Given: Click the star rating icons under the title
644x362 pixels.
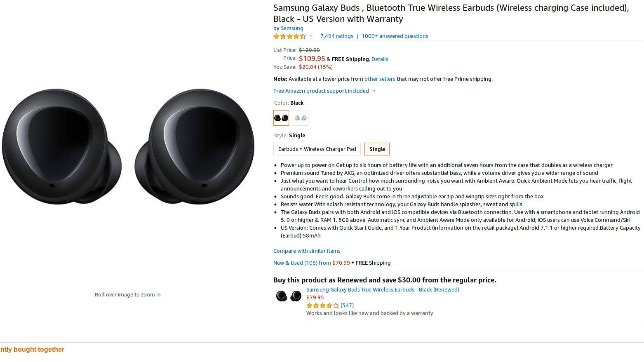Looking at the screenshot, I should (x=289, y=36).
